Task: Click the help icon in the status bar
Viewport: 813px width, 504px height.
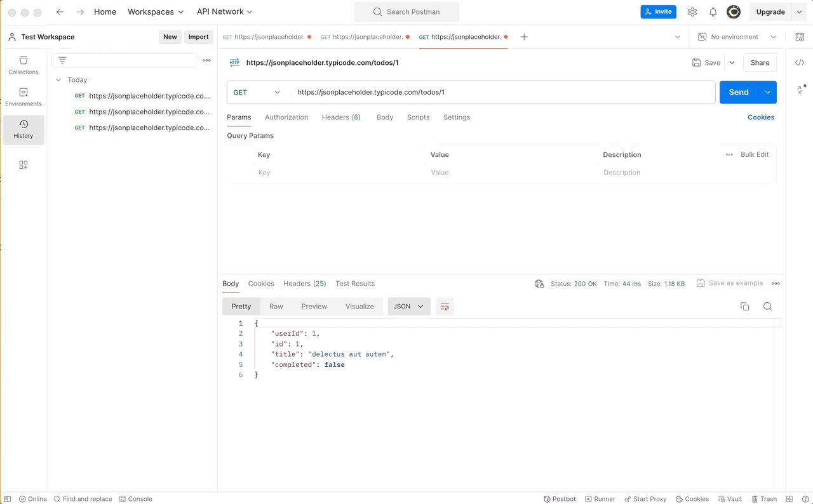Action: point(804,499)
